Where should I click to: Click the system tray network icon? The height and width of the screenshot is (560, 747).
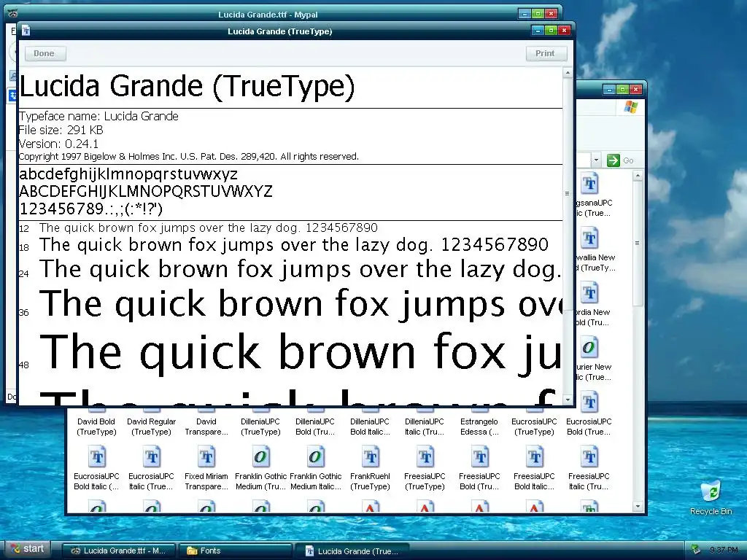(x=696, y=550)
